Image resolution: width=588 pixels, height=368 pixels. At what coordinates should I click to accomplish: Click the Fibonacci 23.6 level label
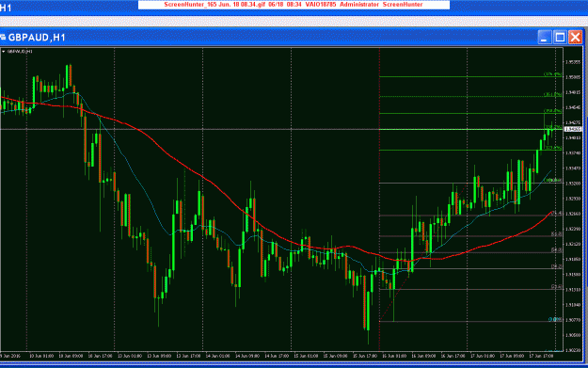point(556,287)
